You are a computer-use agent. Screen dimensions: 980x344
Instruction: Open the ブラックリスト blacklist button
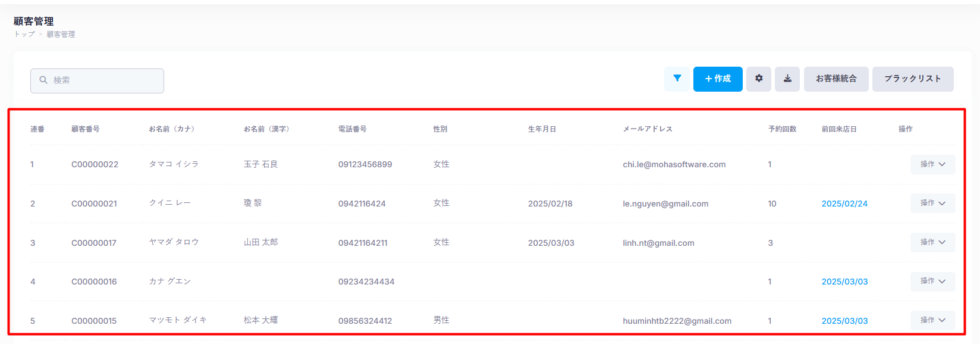(912, 79)
